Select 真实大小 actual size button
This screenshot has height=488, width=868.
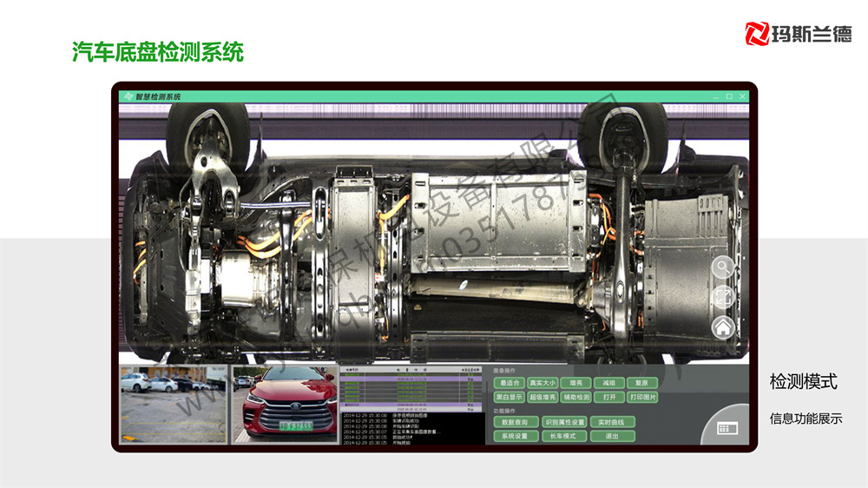(542, 383)
